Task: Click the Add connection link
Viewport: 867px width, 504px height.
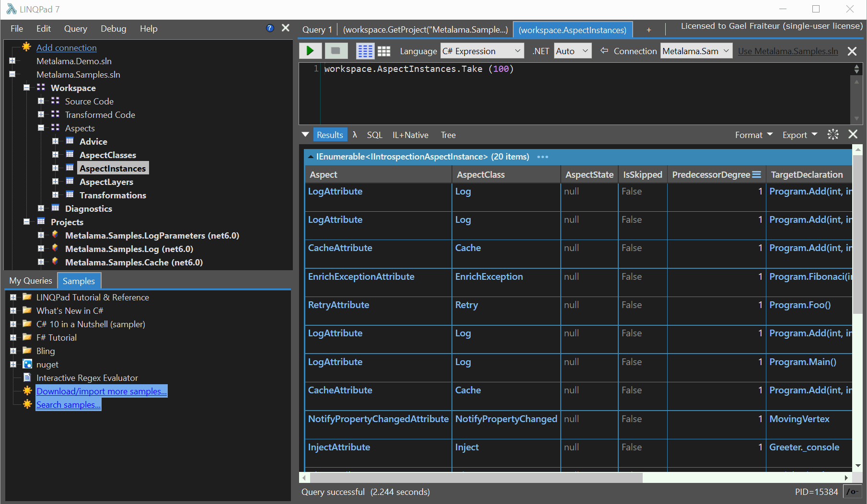Action: coord(67,47)
